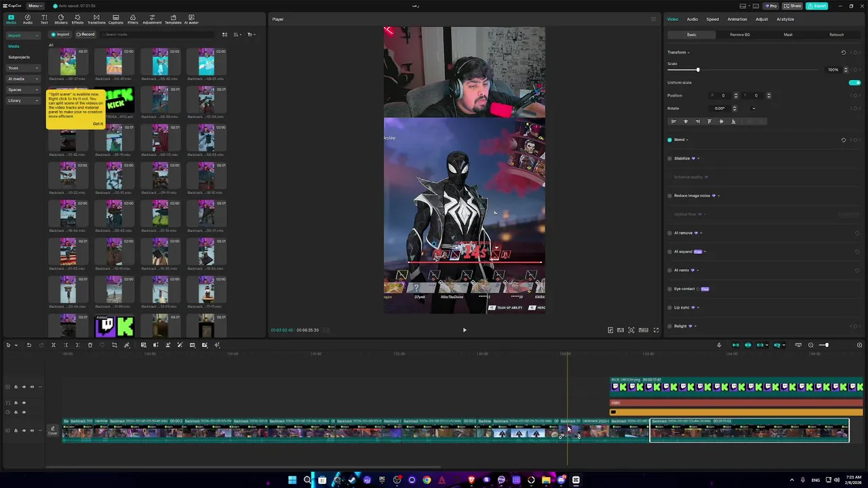Enable the AI expand checkbox
Image resolution: width=868 pixels, height=488 pixels.
coord(669,251)
